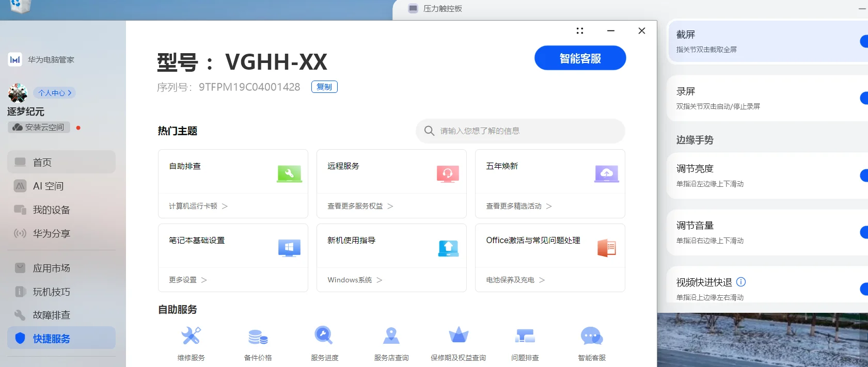Open 备件价格 coins icon
This screenshot has width=868, height=367.
258,337
